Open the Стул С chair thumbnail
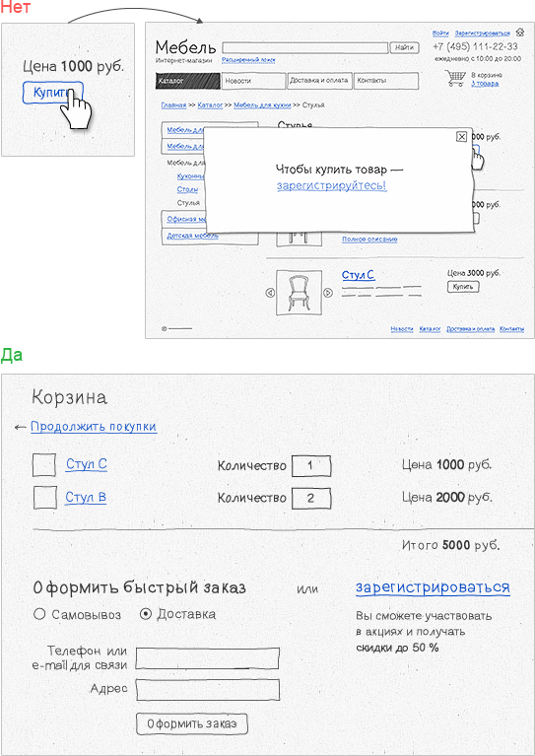This screenshot has height=756, width=535. (299, 292)
